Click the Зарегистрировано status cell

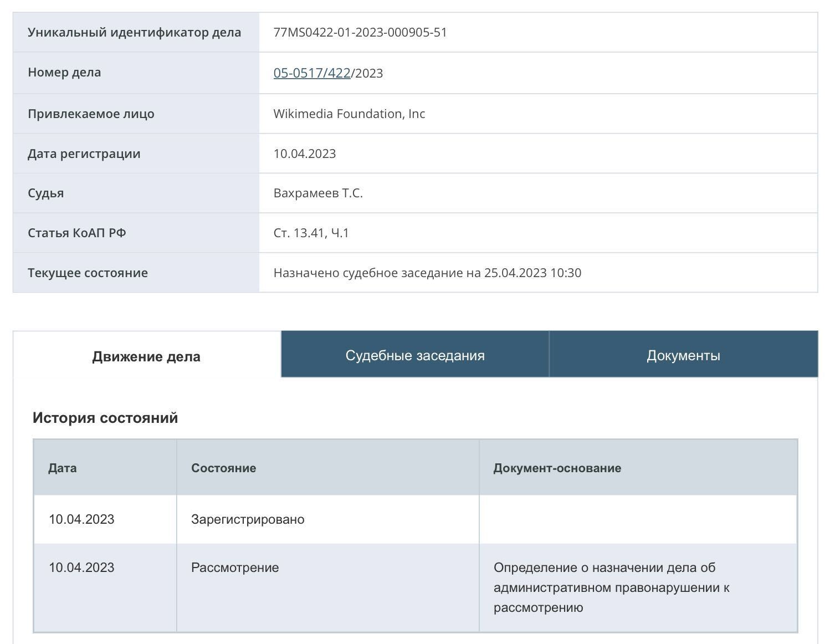click(248, 519)
